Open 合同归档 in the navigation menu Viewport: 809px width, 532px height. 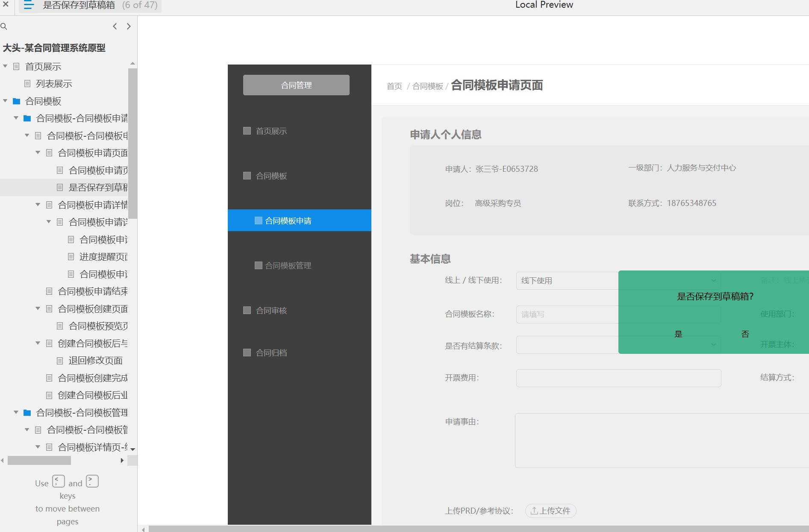[271, 353]
